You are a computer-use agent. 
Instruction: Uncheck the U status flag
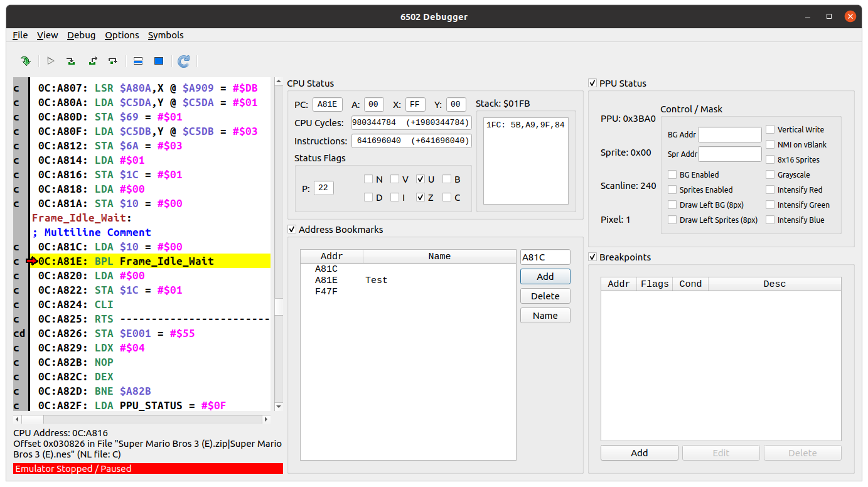click(421, 179)
